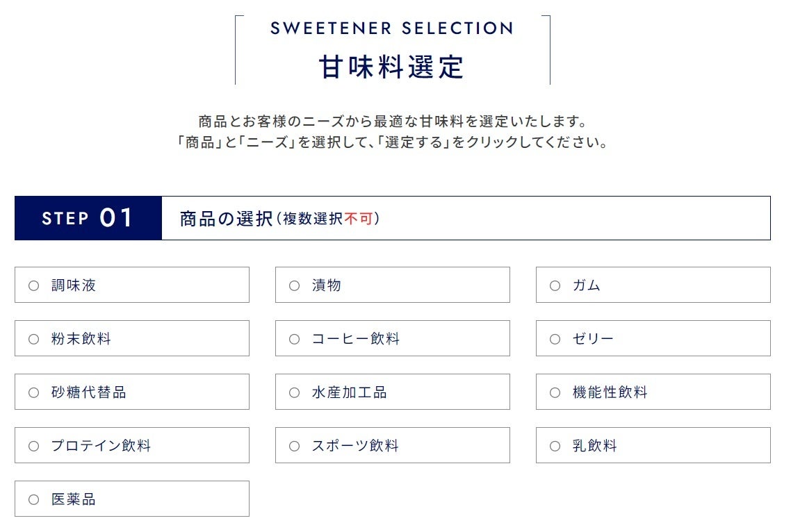791x532 pixels.
Task: Click the STEP 01 label block
Action: [x=88, y=218]
